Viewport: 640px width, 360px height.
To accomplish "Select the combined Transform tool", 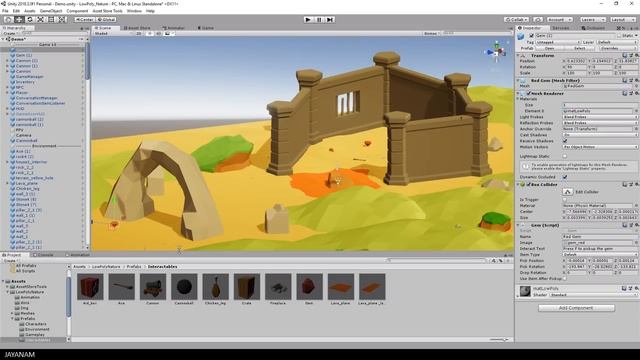I will [62, 20].
